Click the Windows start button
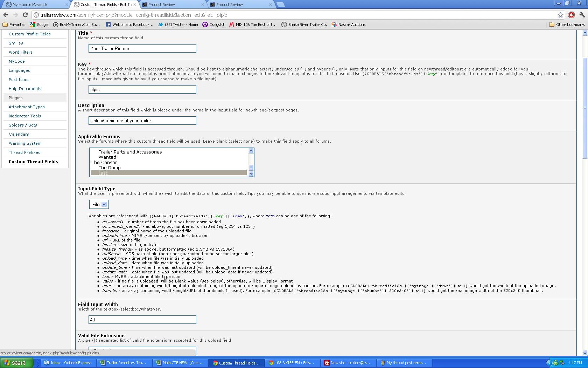Image resolution: width=588 pixels, height=368 pixels. tap(16, 363)
